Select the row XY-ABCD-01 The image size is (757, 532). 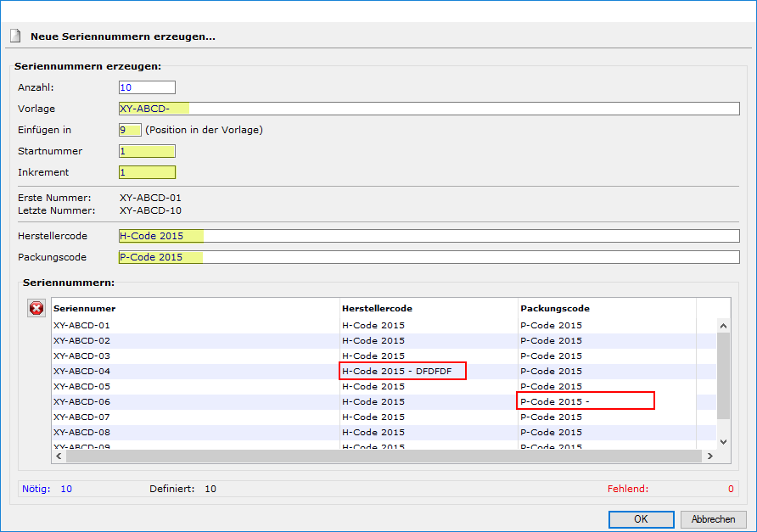pos(82,326)
